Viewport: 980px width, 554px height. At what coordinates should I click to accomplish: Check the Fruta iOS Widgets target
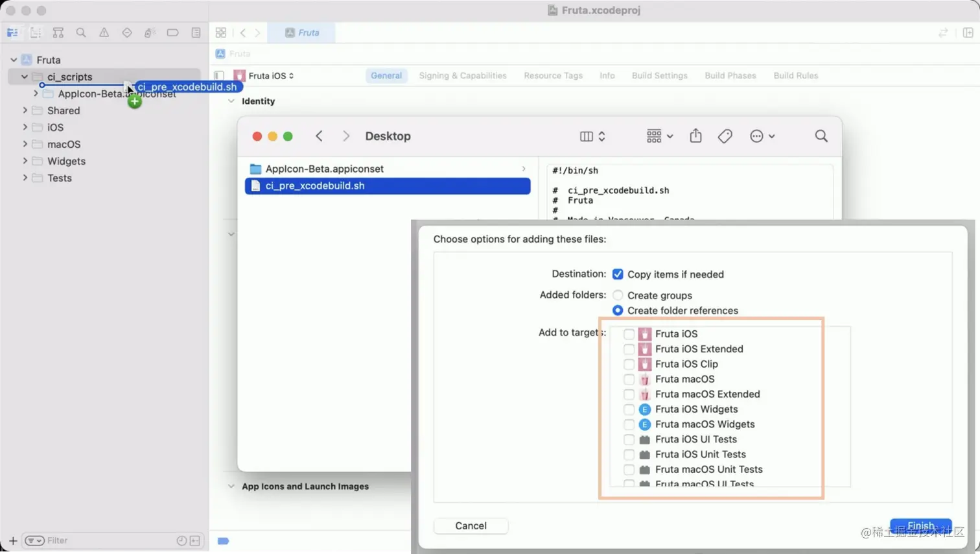tap(629, 409)
